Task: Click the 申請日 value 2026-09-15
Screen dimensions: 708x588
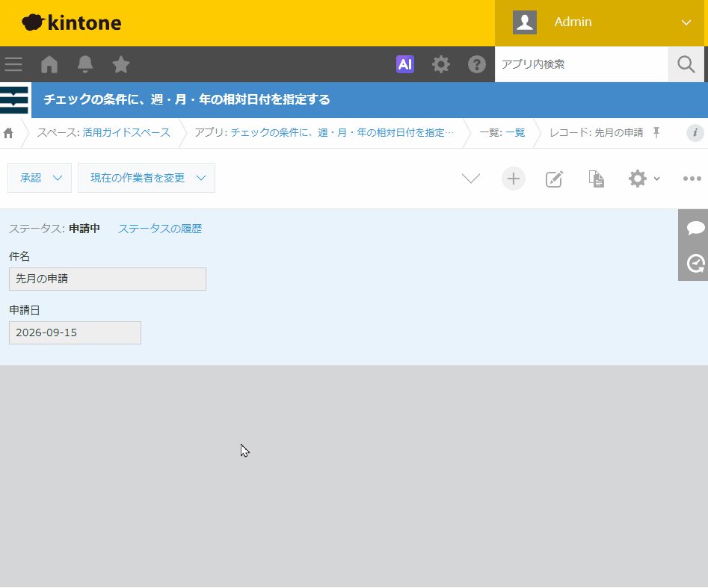Action: (75, 332)
